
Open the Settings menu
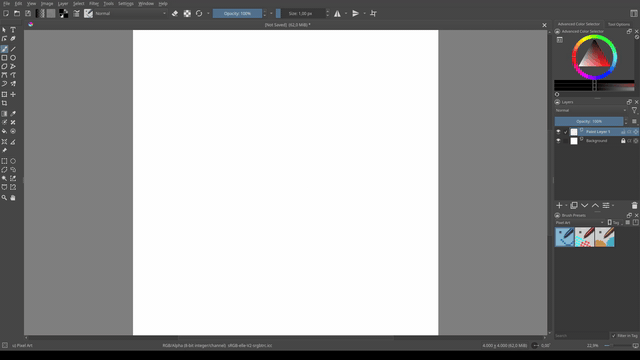[x=126, y=3]
